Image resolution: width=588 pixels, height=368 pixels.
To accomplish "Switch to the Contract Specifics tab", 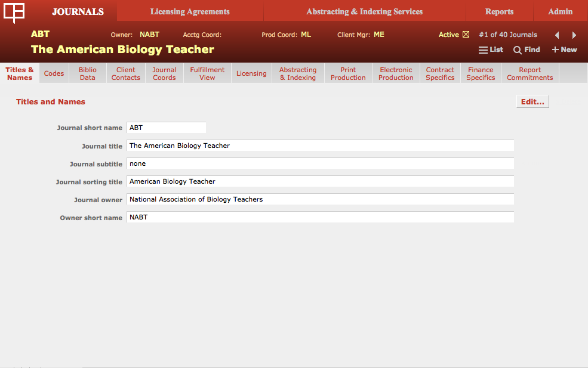I will (x=440, y=73).
